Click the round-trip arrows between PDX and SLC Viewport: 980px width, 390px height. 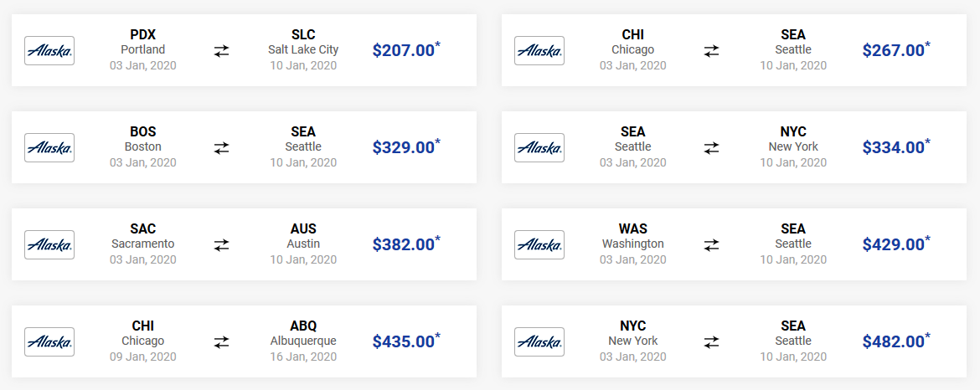(x=221, y=50)
